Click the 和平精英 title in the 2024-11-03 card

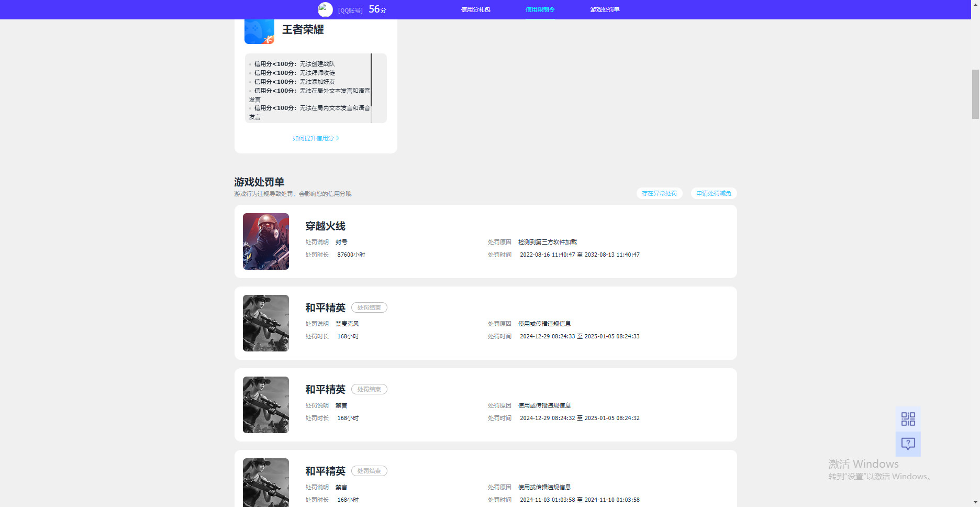tap(325, 471)
